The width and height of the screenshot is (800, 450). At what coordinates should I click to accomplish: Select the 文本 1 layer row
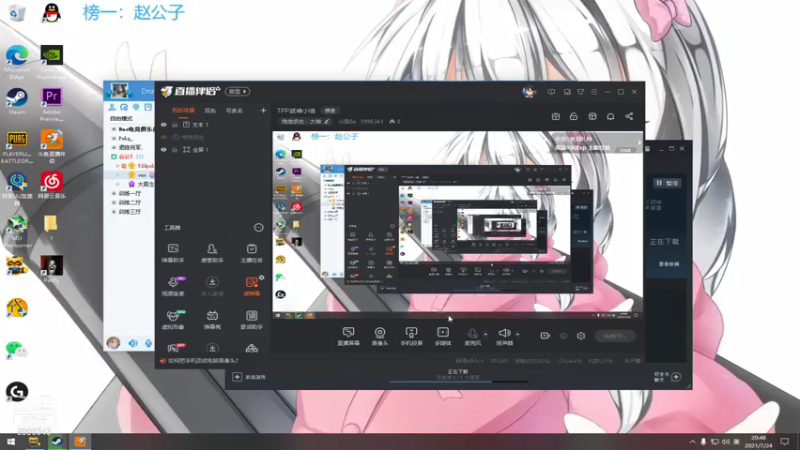(213, 124)
